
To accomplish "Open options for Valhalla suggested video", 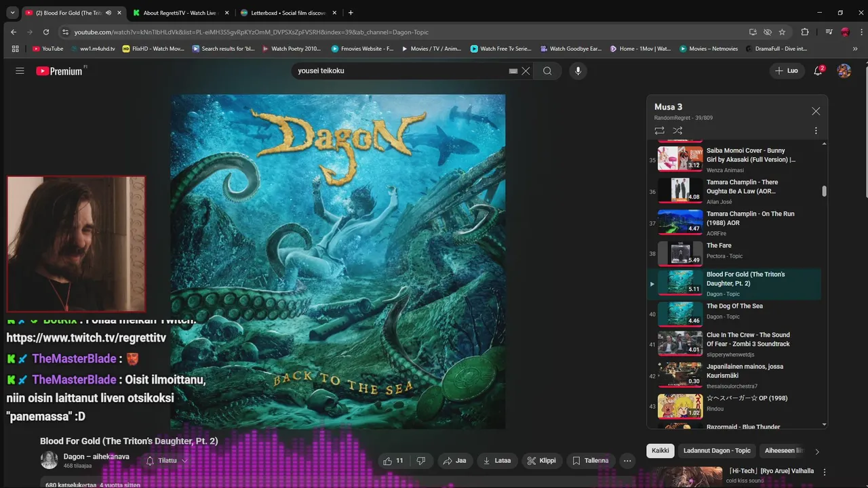I will tap(825, 472).
